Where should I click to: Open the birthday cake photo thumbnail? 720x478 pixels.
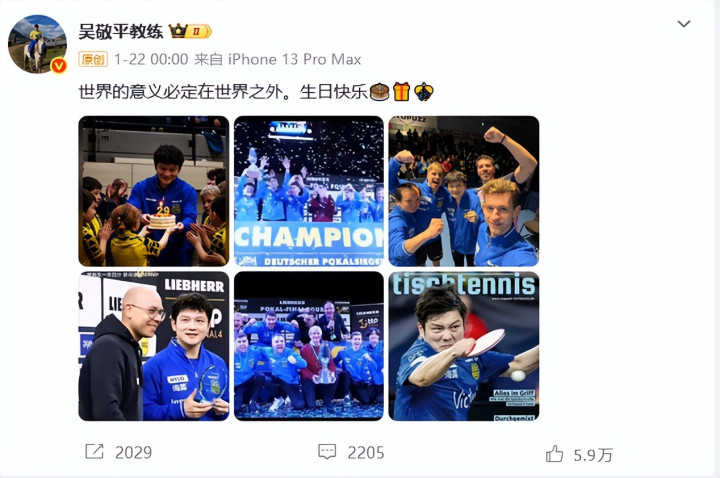(154, 191)
